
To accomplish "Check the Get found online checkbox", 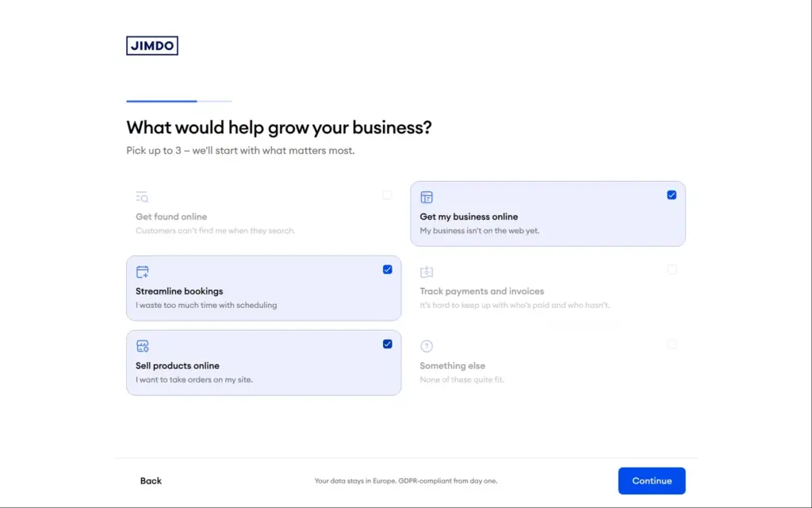I will coord(387,195).
